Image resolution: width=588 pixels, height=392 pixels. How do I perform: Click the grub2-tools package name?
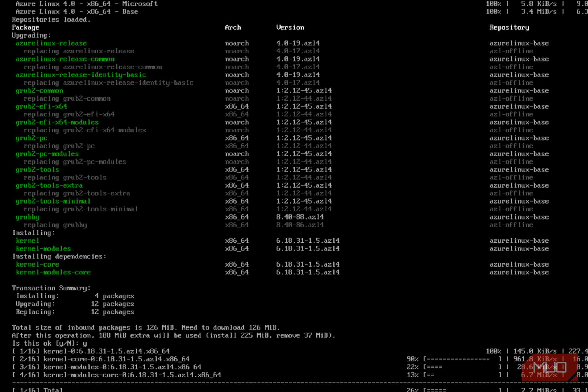coord(38,170)
